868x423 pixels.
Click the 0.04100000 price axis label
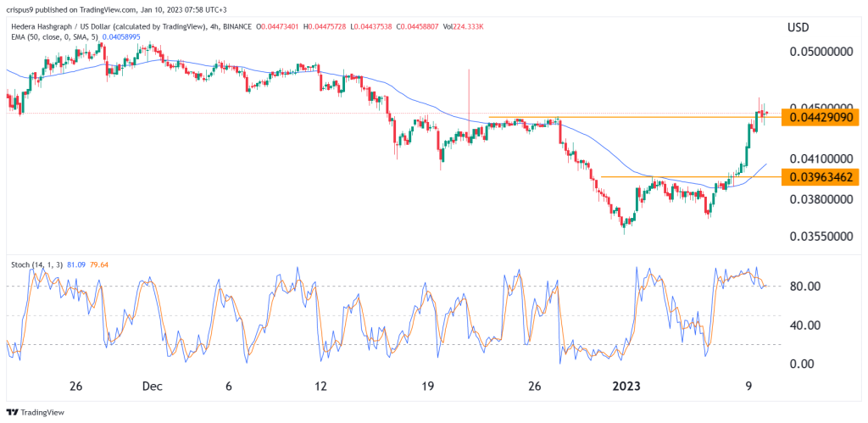[x=821, y=159]
